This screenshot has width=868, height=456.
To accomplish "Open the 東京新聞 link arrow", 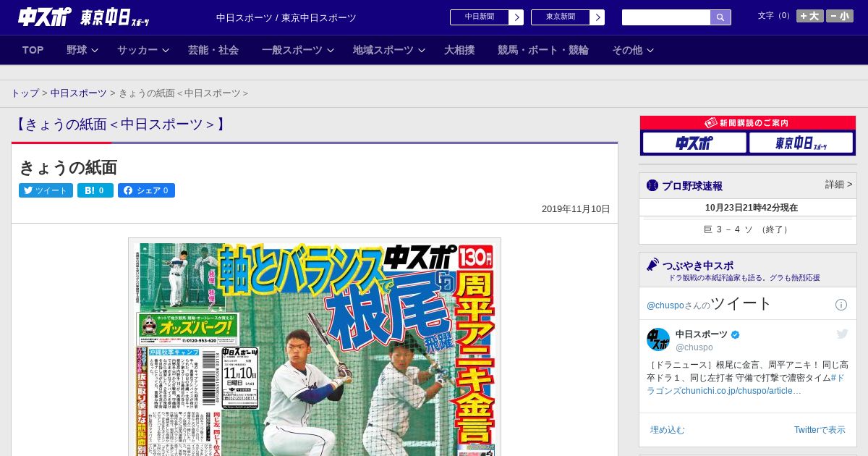I will 597,17.
